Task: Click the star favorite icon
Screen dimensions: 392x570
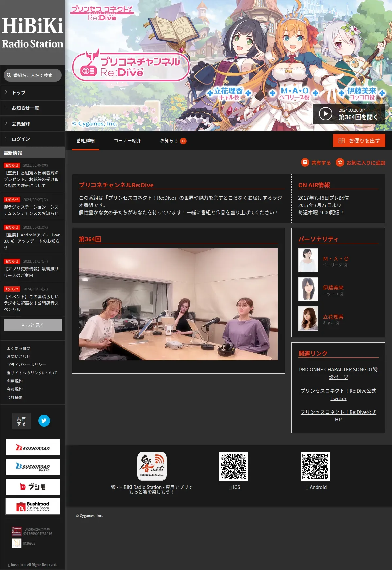Action: (x=340, y=162)
